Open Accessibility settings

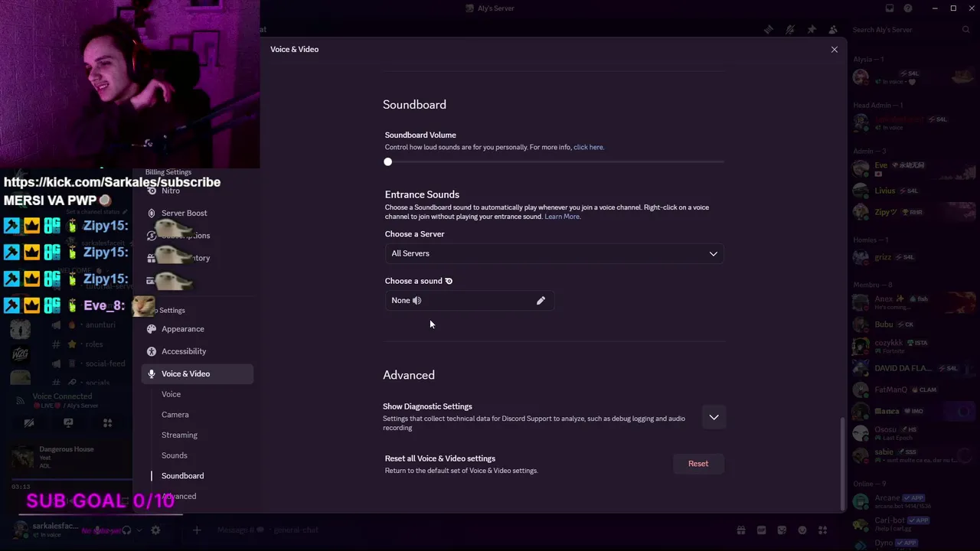tap(184, 351)
